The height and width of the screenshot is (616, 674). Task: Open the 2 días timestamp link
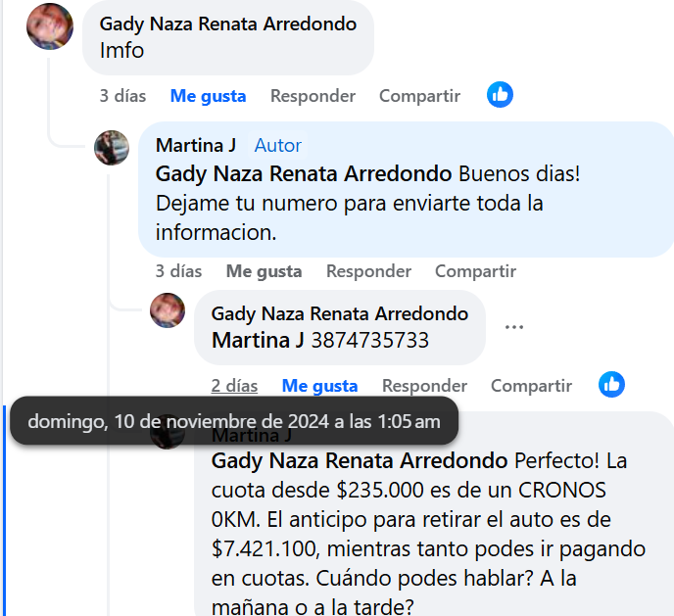point(235,386)
